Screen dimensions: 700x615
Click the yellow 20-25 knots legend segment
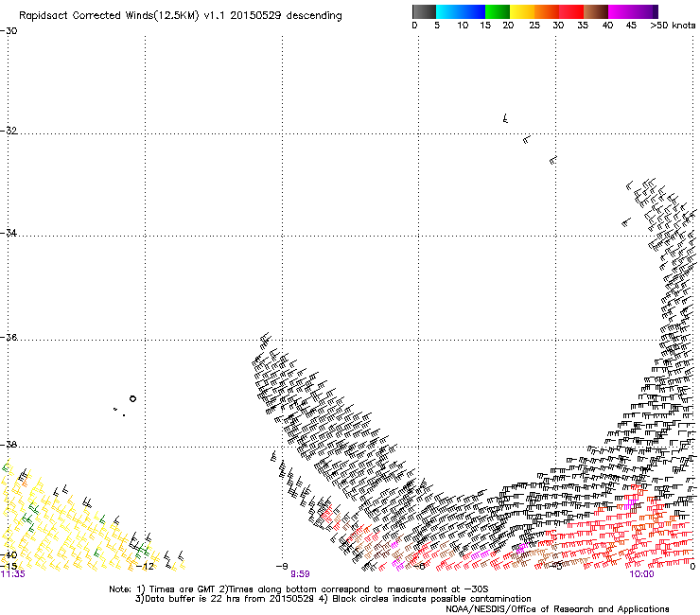(522, 11)
